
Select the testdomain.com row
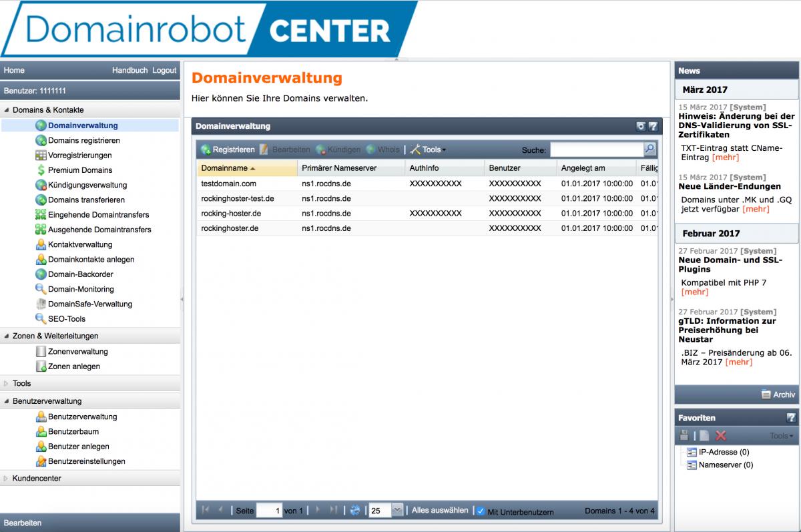click(x=427, y=184)
